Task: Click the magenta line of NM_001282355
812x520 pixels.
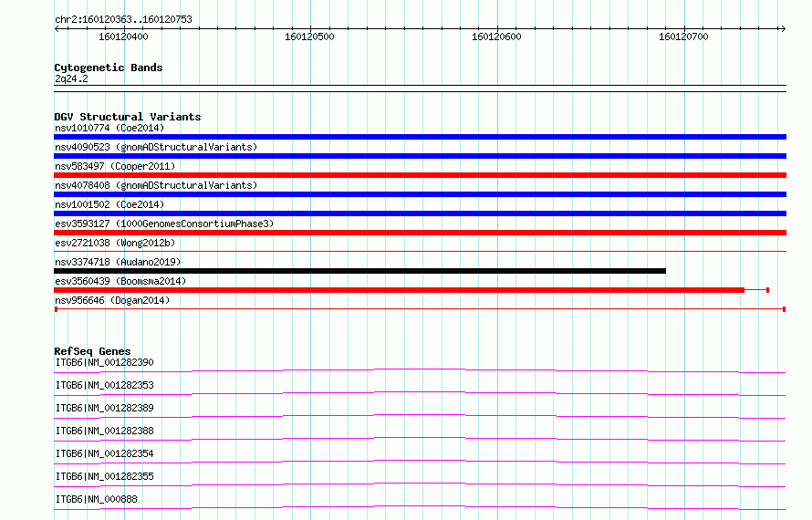Action: 420,484
